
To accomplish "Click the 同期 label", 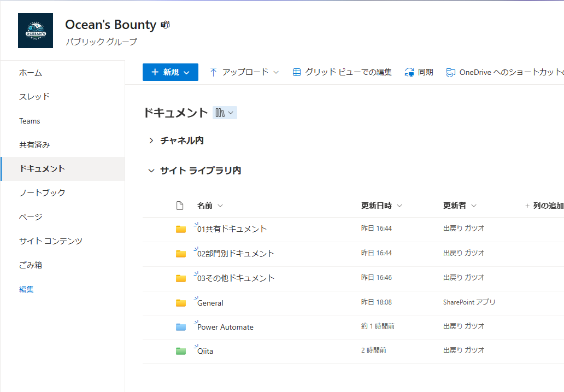I will pyautogui.click(x=426, y=72).
